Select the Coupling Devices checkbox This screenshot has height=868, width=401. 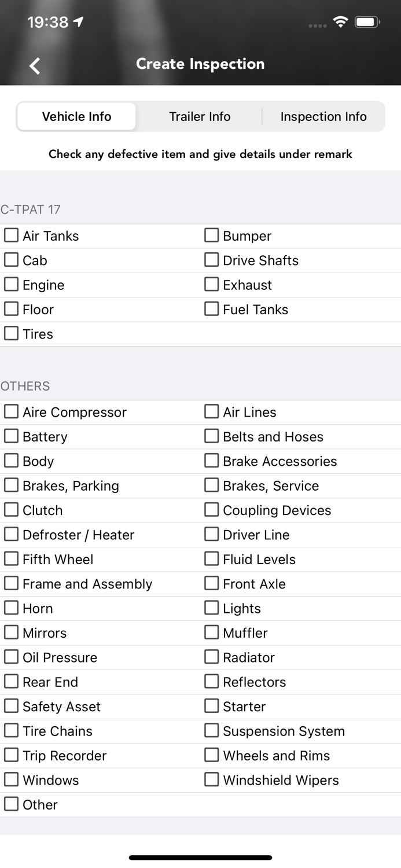(212, 509)
